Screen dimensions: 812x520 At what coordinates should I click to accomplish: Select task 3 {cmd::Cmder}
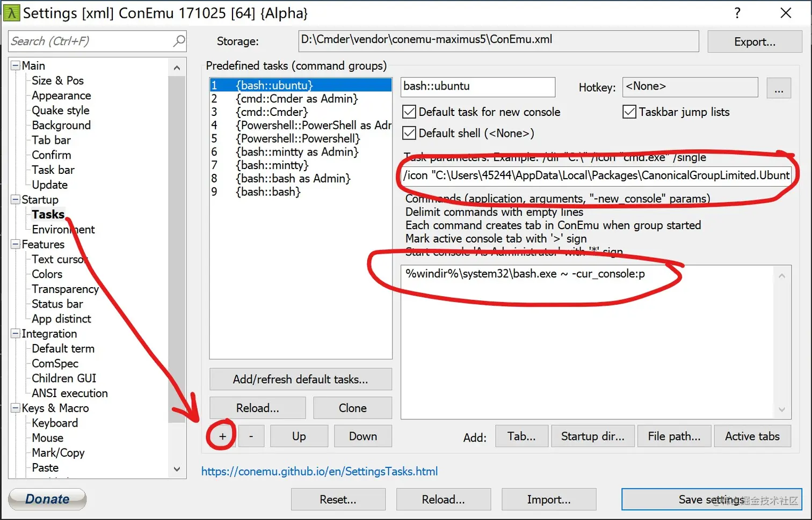pos(300,112)
